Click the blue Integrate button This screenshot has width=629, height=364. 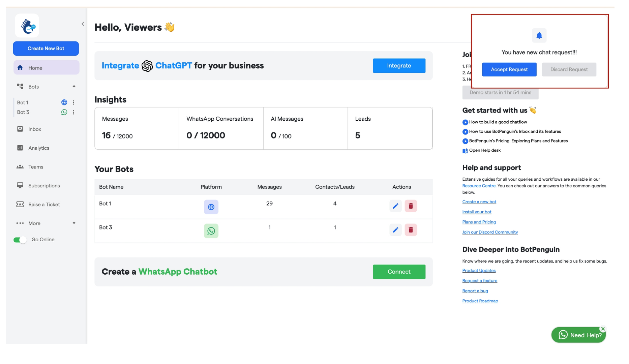coord(399,66)
